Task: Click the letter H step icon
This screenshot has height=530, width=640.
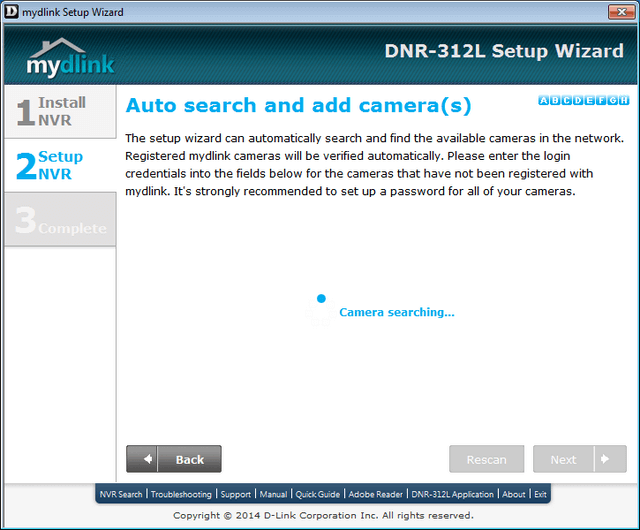Action: (x=624, y=100)
